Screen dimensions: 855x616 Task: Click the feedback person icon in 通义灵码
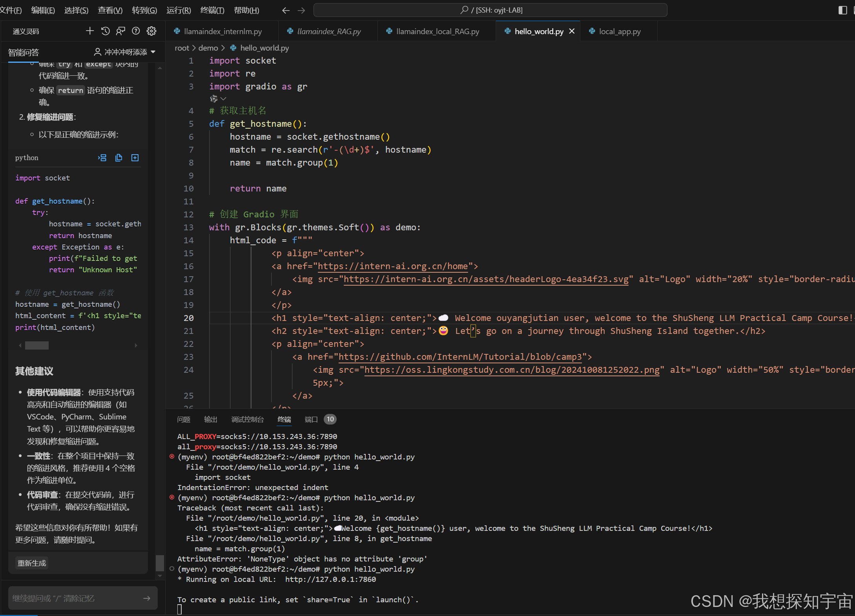pos(120,31)
